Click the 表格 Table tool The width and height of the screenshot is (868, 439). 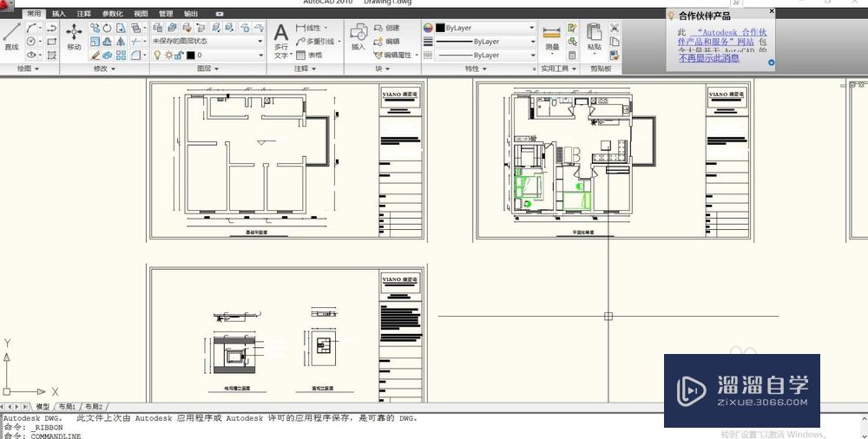309,56
